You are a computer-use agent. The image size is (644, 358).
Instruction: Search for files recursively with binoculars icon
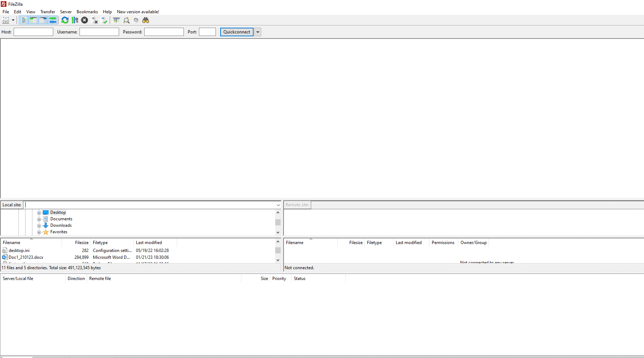click(146, 20)
